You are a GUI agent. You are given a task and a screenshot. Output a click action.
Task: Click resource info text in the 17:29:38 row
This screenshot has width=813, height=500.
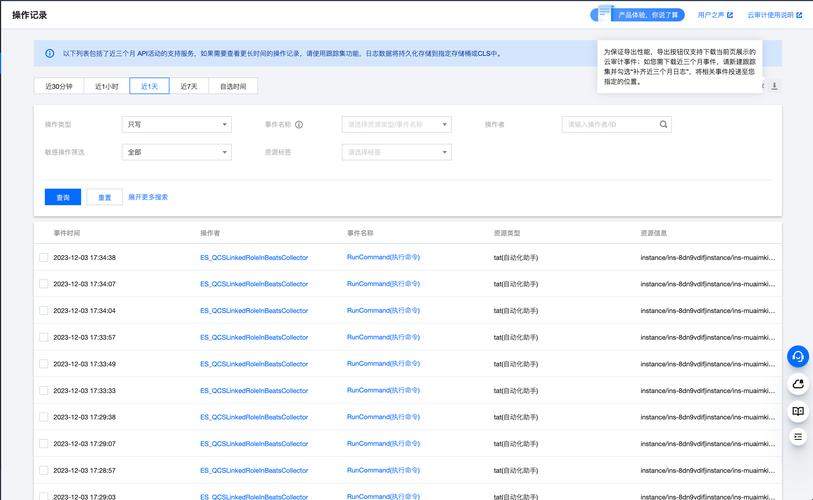point(708,417)
